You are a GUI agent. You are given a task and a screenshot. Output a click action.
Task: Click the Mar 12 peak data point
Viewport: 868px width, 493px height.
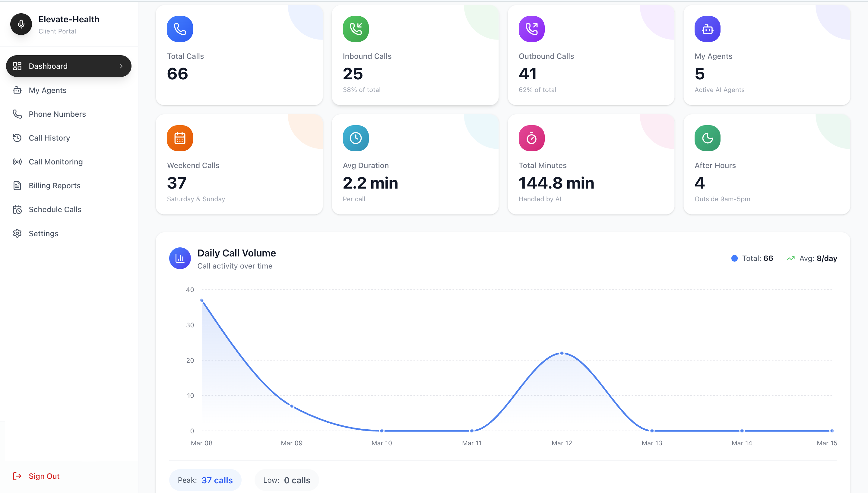[x=562, y=353]
